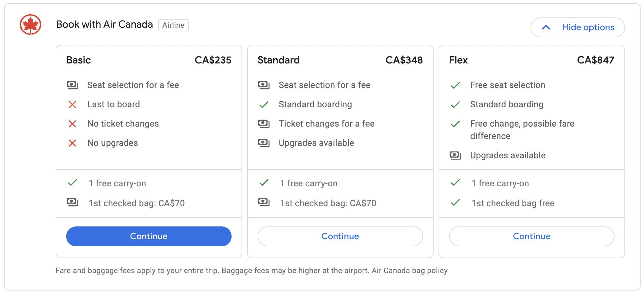Click Continue for the Standard fare
Screen dimensions: 644x293
click(340, 236)
